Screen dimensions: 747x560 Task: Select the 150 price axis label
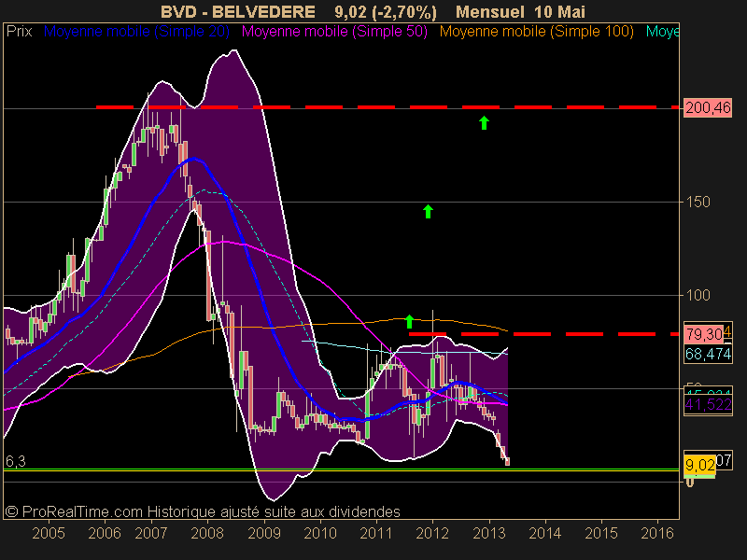(698, 202)
